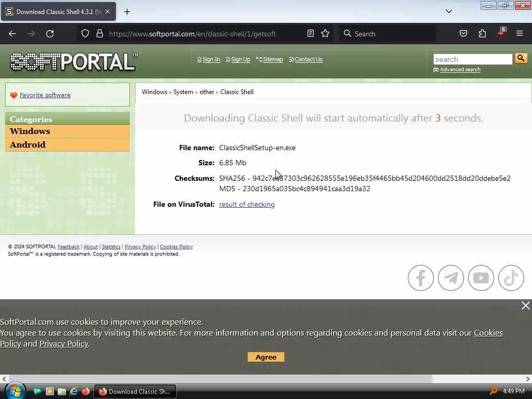532x399 pixels.
Task: Open the tracking protection shield icon
Action: [85, 34]
